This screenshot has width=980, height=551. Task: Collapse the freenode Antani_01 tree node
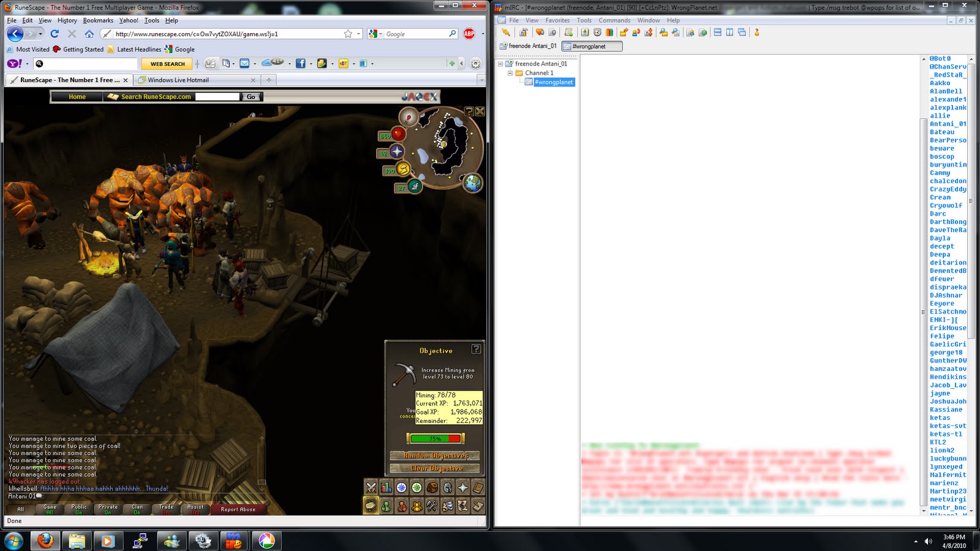pyautogui.click(x=500, y=64)
